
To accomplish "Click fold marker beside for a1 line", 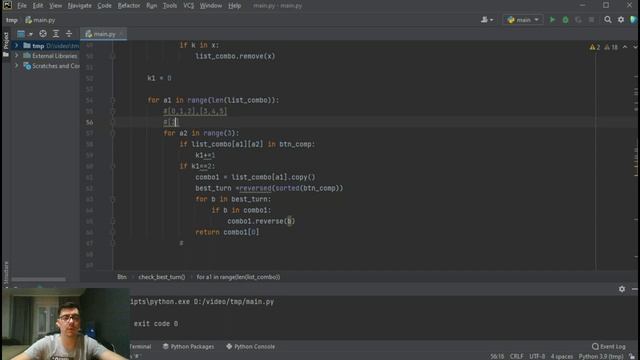I will tap(113, 100).
